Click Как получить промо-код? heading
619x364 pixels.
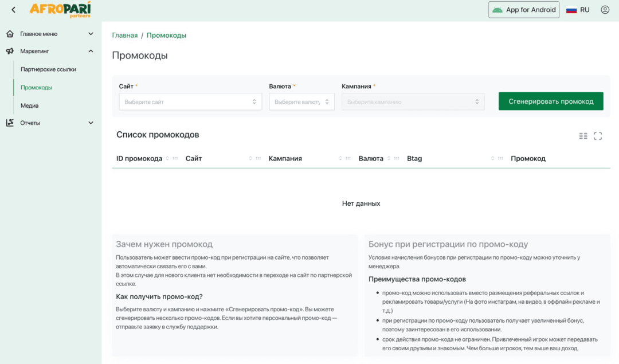click(159, 296)
